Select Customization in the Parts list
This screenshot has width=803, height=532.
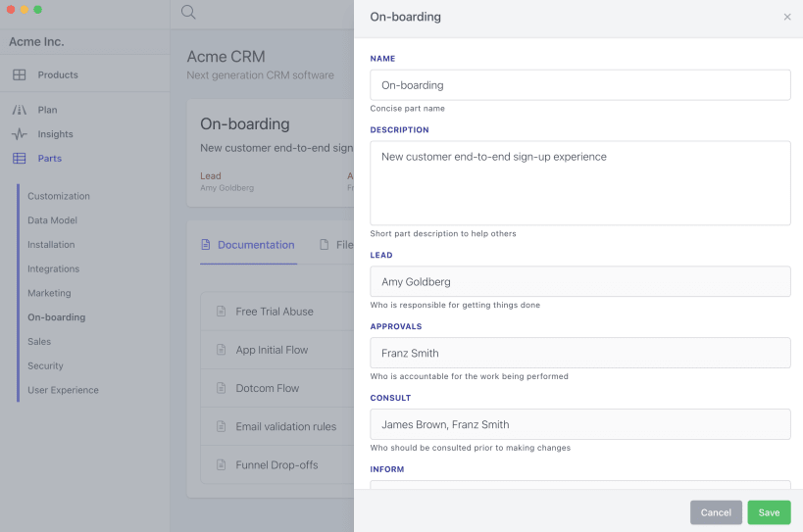pos(59,196)
